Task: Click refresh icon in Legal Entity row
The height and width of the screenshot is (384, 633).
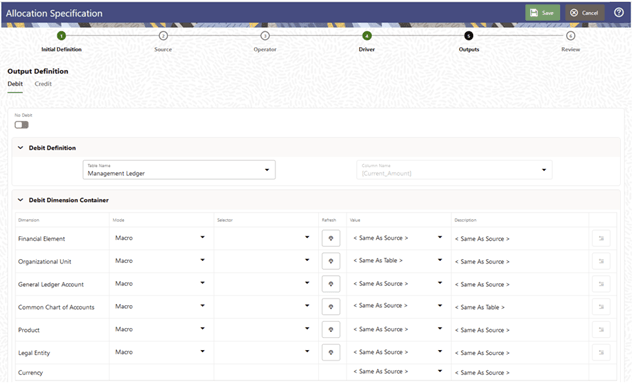Action: (x=331, y=352)
